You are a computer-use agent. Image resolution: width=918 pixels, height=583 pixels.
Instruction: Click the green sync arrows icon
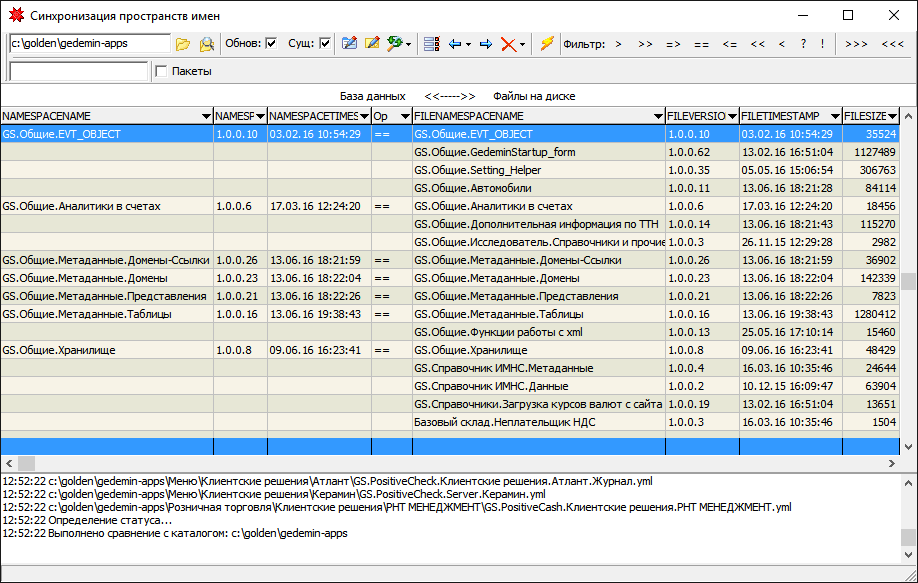pyautogui.click(x=395, y=44)
